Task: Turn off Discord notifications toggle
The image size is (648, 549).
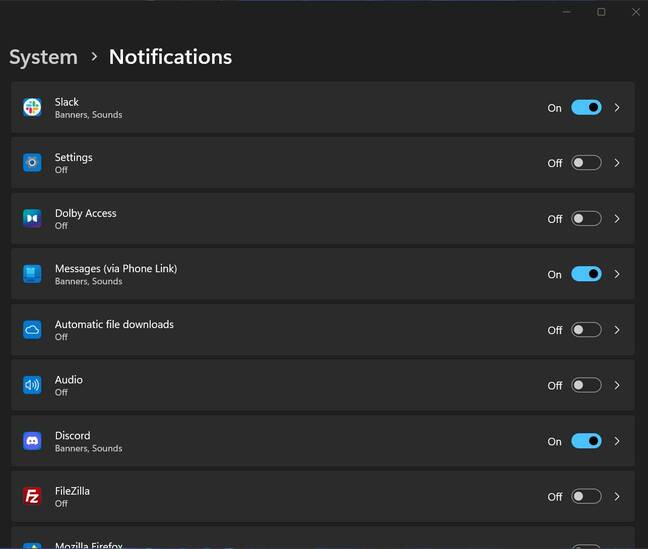Action: [x=586, y=441]
